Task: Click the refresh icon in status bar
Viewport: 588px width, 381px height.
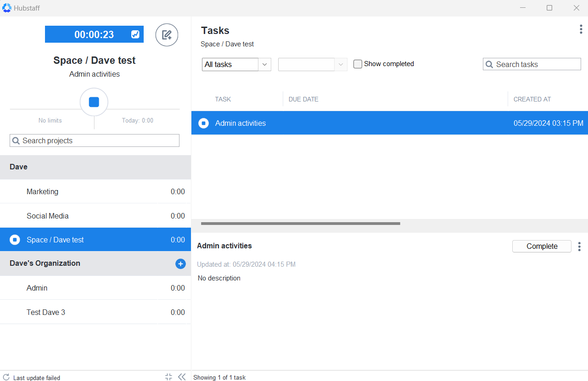Action: click(6, 377)
